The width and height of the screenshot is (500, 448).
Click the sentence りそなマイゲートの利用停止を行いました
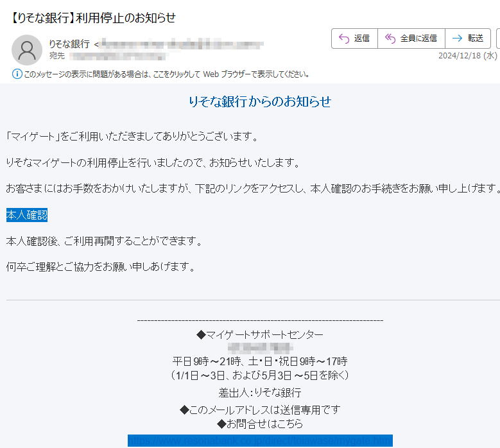[153, 162]
